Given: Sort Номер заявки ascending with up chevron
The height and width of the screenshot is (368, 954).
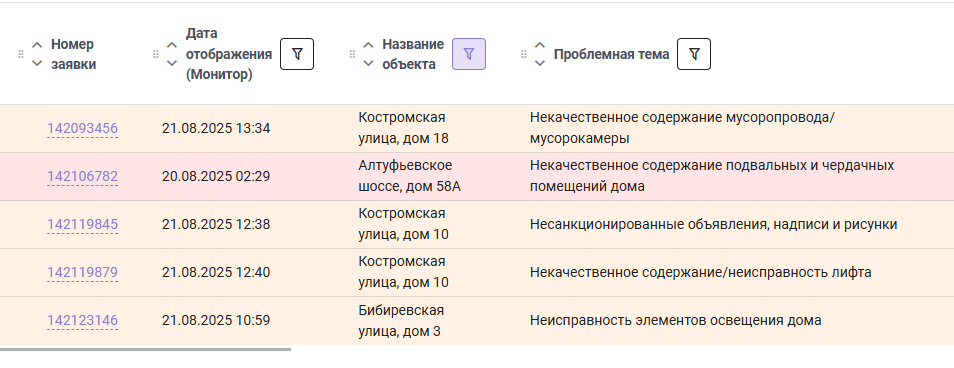Looking at the screenshot, I should click(37, 46).
